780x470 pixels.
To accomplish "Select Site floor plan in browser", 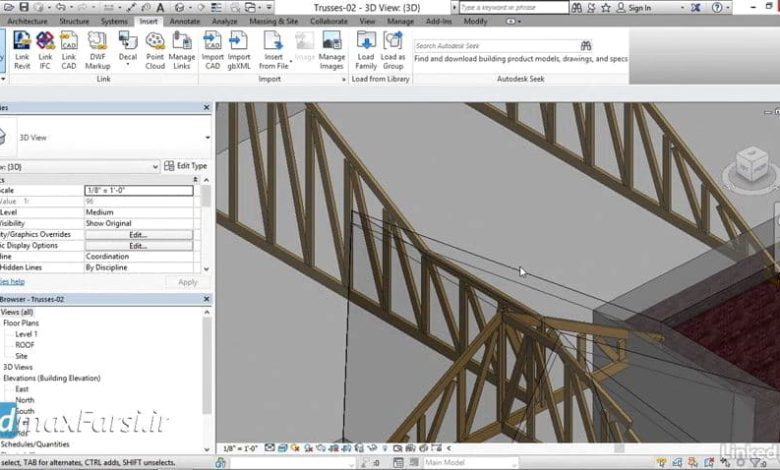I will click(x=21, y=356).
